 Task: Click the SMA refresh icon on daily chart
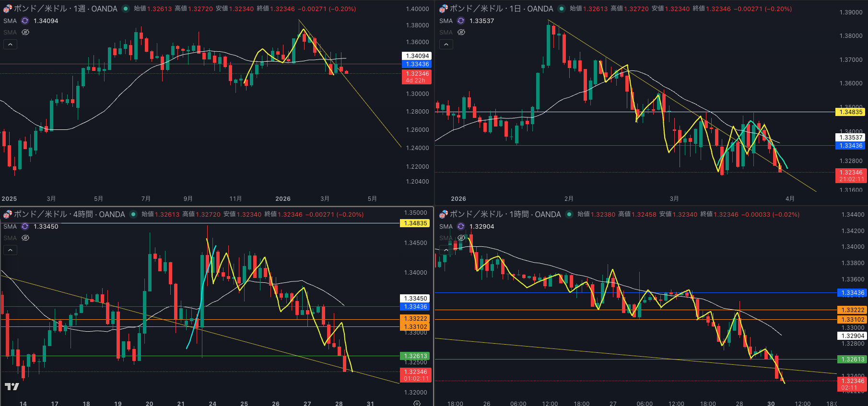[461, 21]
